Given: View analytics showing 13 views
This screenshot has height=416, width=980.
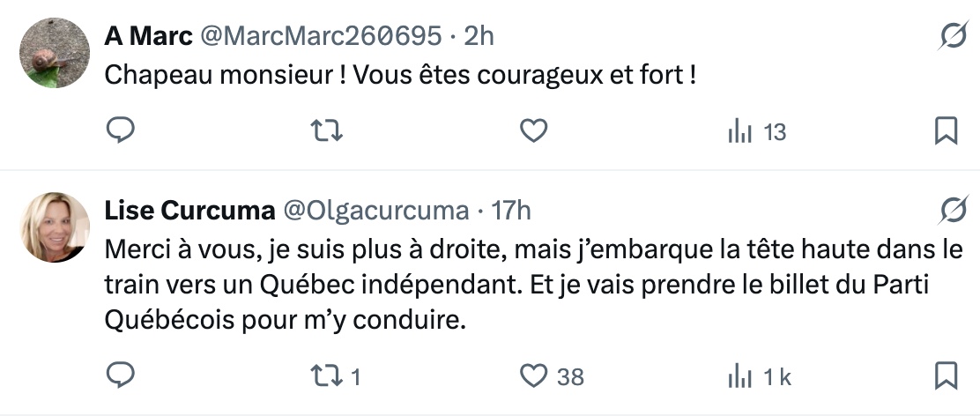Looking at the screenshot, I should (x=756, y=132).
